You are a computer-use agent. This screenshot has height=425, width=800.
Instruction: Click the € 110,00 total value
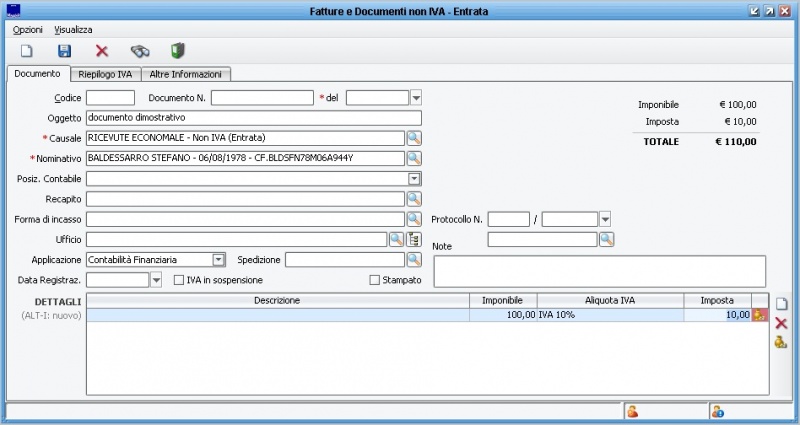pyautogui.click(x=736, y=142)
